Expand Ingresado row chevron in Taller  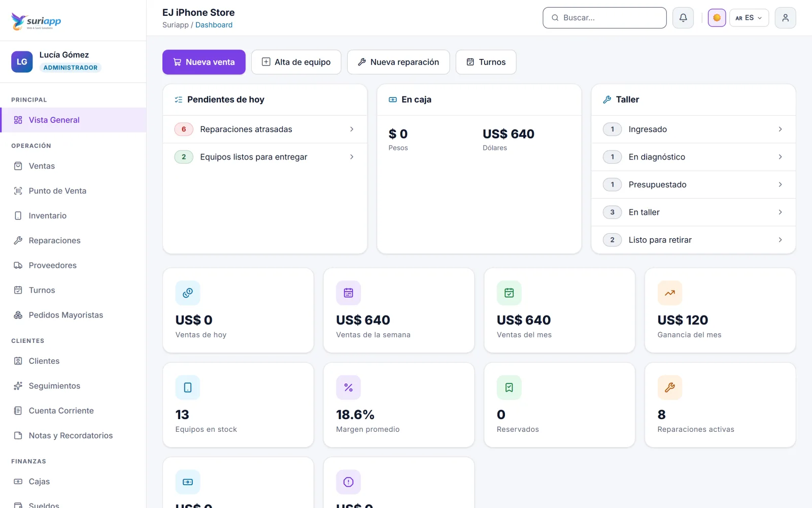780,129
